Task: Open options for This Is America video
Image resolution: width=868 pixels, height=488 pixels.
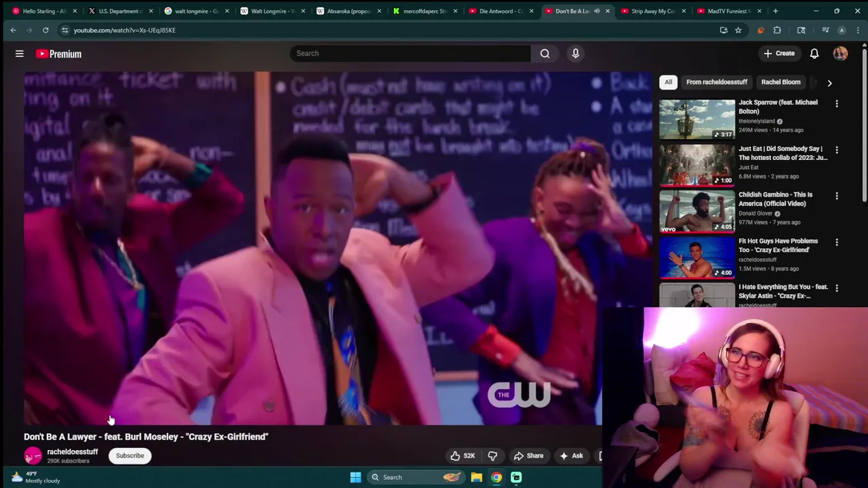Action: [x=837, y=196]
